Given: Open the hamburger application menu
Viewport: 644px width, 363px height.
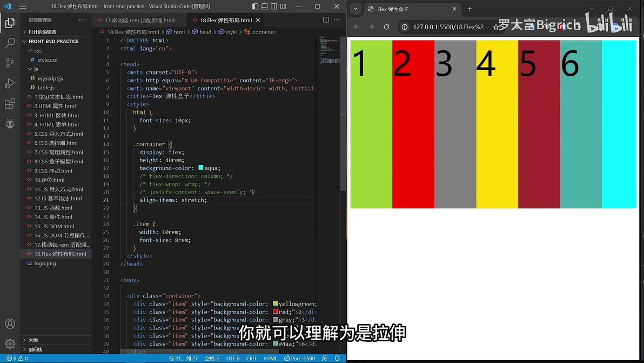Looking at the screenshot, I should coord(23,6).
